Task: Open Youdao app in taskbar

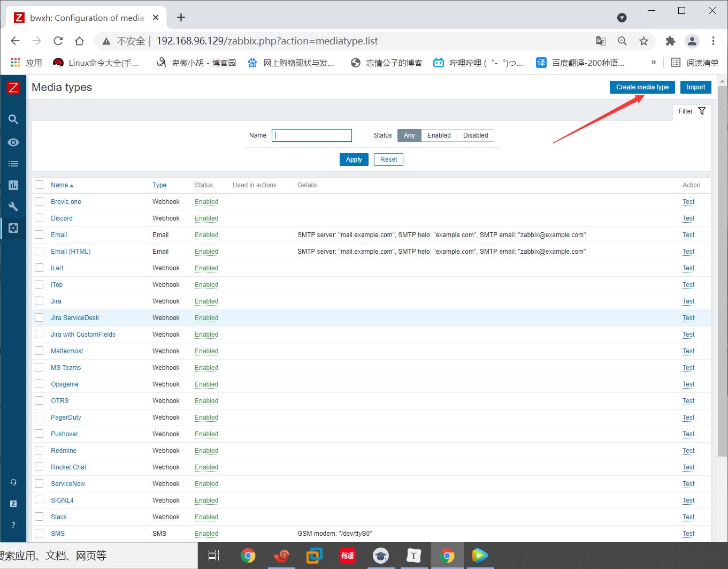Action: (347, 556)
